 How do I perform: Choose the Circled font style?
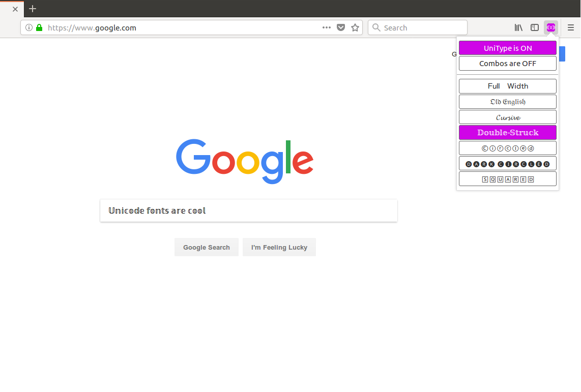(x=508, y=148)
